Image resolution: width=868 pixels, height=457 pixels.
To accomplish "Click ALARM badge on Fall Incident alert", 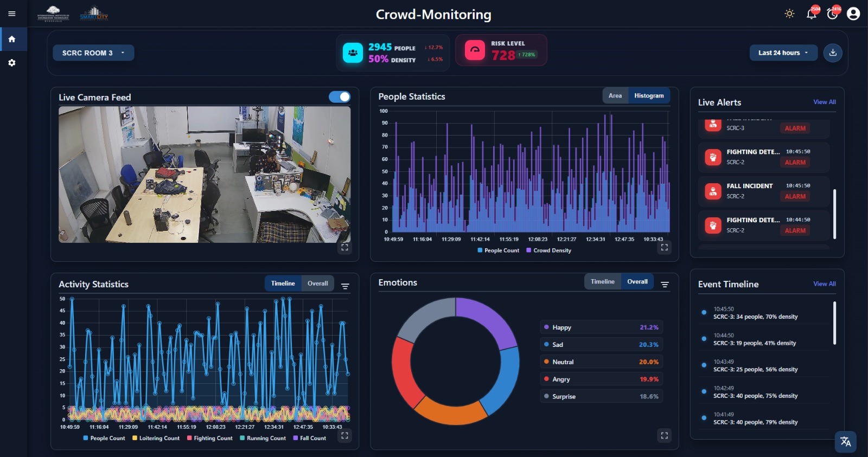I will (x=795, y=196).
